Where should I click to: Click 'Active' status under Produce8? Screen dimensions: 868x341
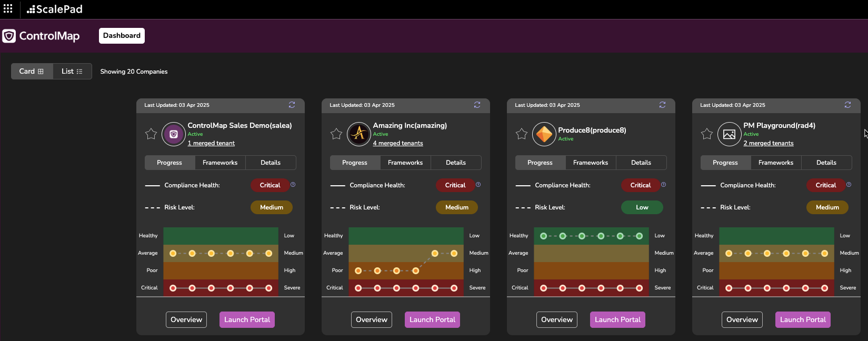(x=566, y=139)
